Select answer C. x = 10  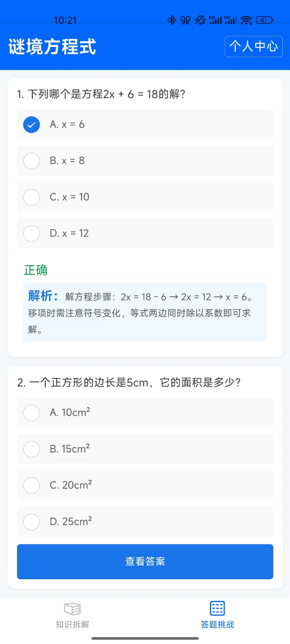click(x=145, y=197)
